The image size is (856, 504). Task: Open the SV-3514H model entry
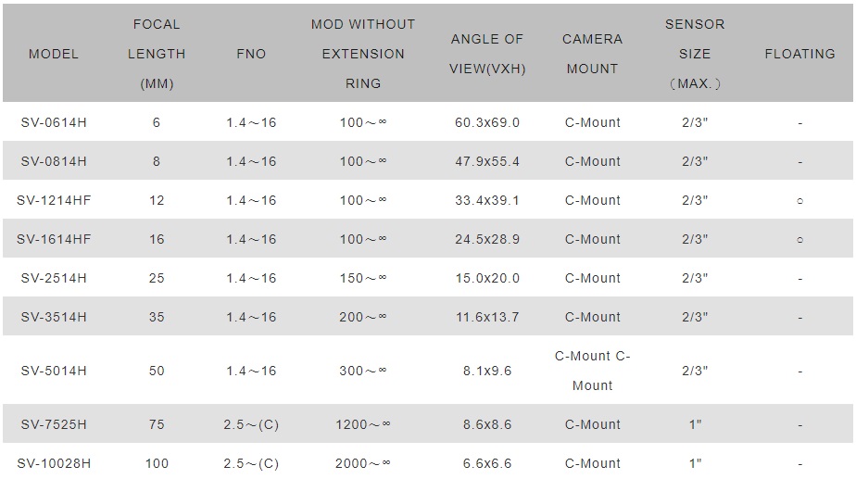54,317
